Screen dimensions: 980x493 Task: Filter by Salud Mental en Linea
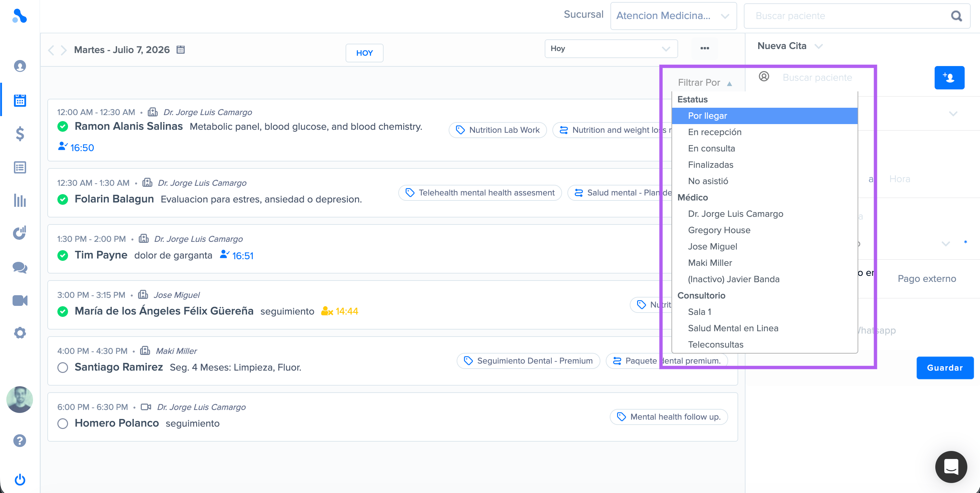(764, 328)
